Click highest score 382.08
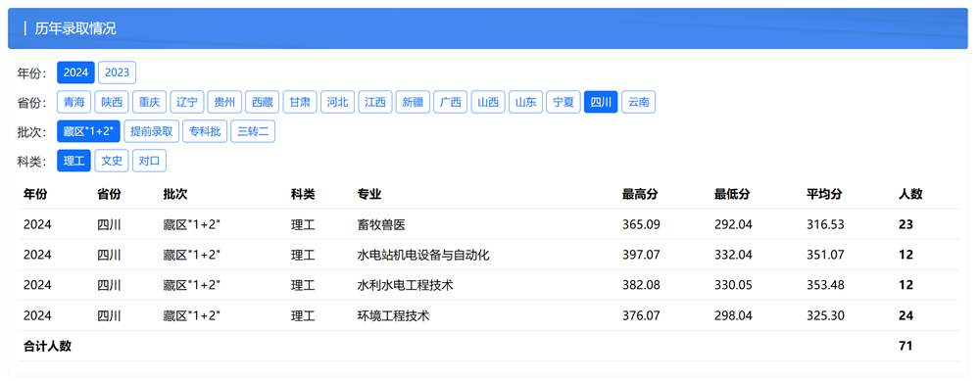The width and height of the screenshot is (980, 381). (x=641, y=285)
